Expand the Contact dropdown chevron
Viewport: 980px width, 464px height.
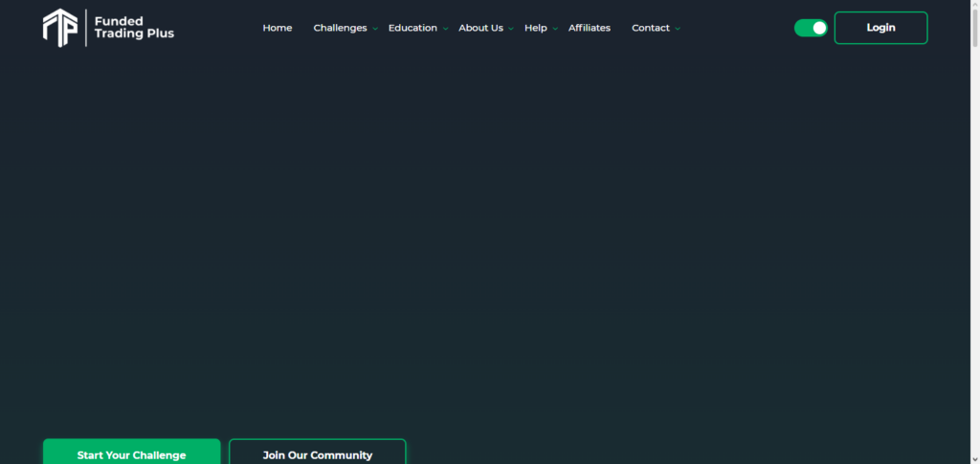tap(678, 29)
